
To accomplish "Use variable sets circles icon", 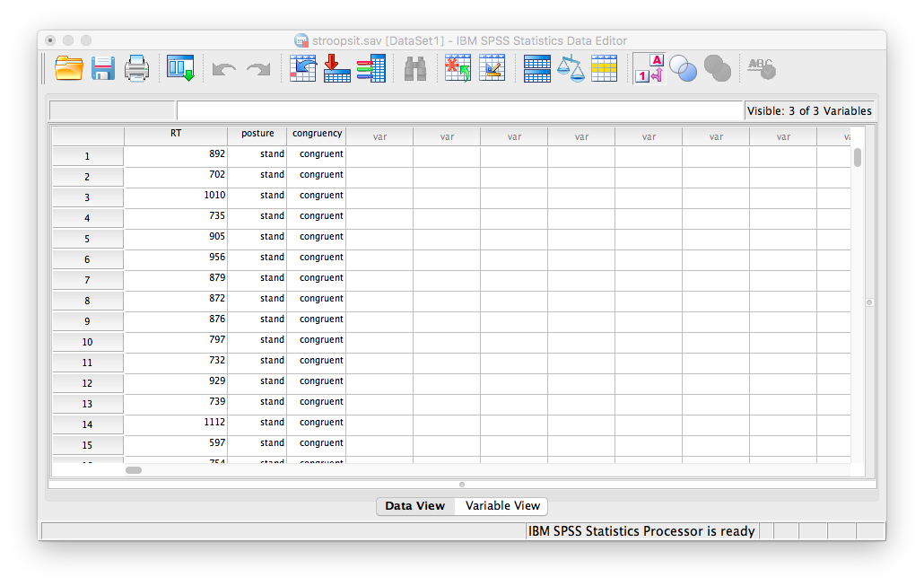I will (x=684, y=68).
